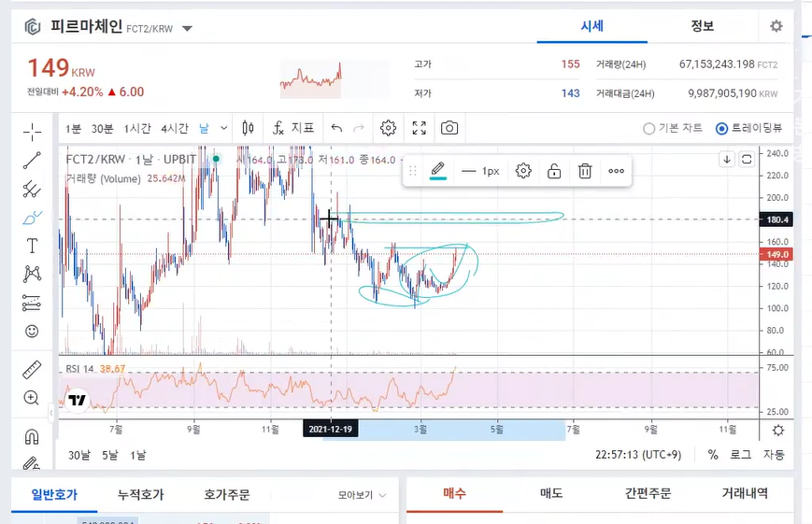The width and height of the screenshot is (812, 524).
Task: Toggle percent (%) scale mode
Action: pyautogui.click(x=713, y=455)
